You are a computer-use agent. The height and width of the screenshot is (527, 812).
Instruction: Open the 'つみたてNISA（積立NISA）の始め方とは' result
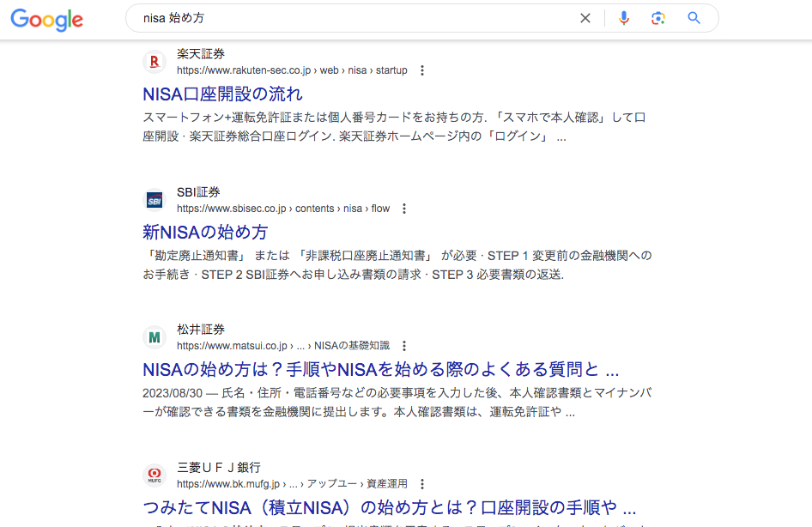(x=390, y=507)
